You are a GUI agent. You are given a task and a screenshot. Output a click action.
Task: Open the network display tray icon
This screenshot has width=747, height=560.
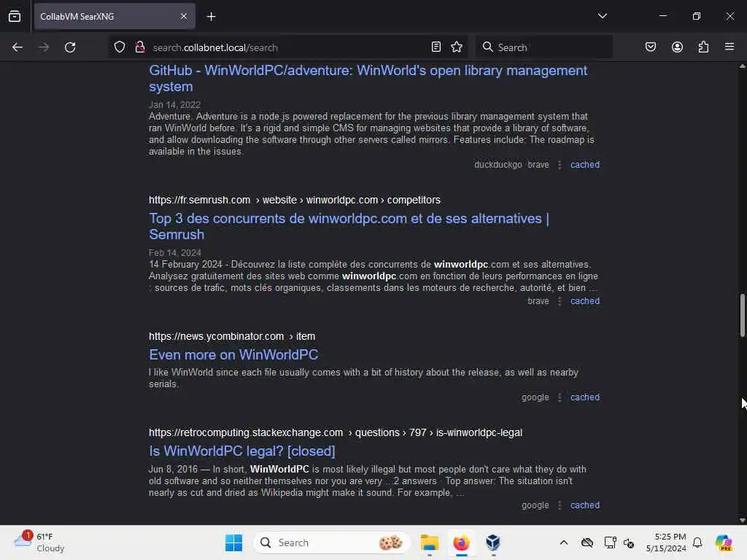(x=610, y=542)
